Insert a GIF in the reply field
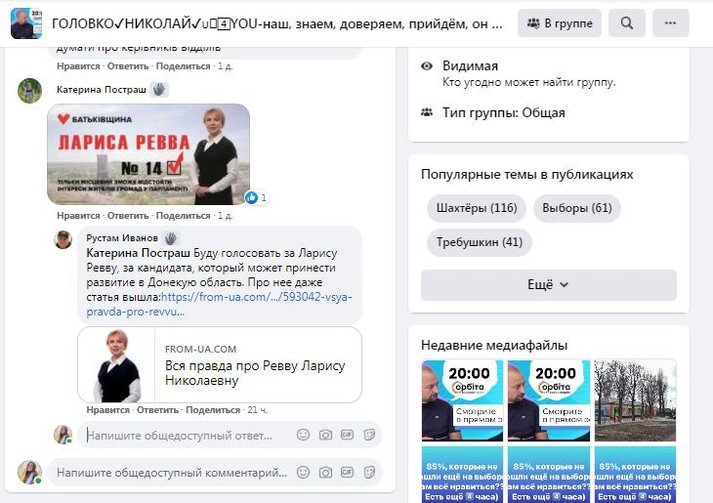This screenshot has width=713, height=503. pos(347,435)
